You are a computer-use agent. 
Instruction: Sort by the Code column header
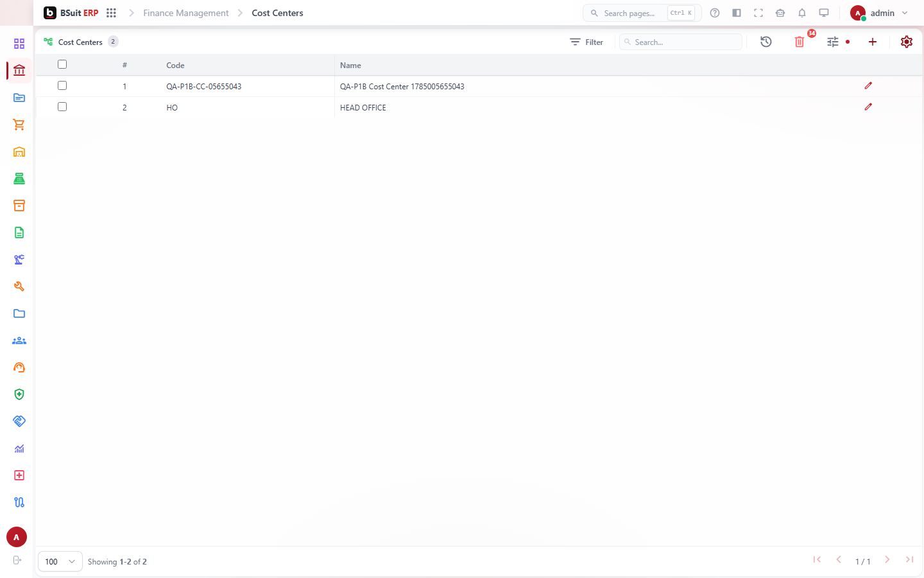175,66
